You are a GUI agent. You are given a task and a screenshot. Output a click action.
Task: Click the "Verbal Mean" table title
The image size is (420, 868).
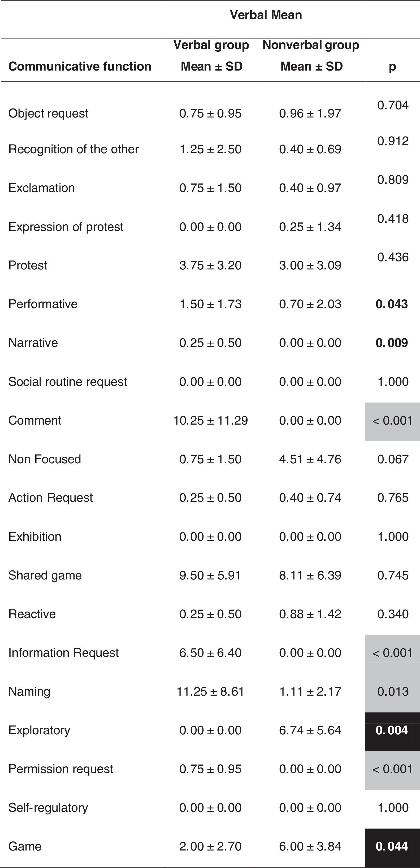point(266,15)
